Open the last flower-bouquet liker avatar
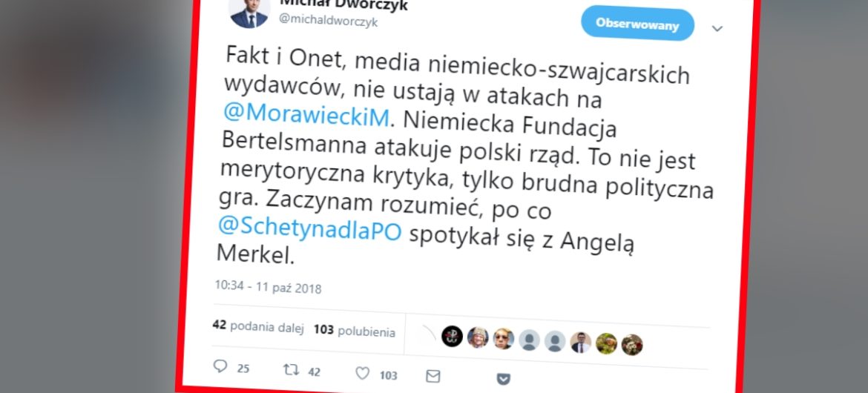The height and width of the screenshot is (393, 868). tap(631, 345)
